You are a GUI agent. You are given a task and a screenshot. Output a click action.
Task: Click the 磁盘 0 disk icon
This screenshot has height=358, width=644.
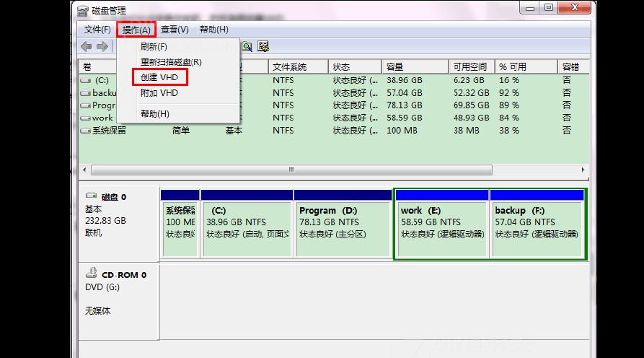(x=91, y=195)
